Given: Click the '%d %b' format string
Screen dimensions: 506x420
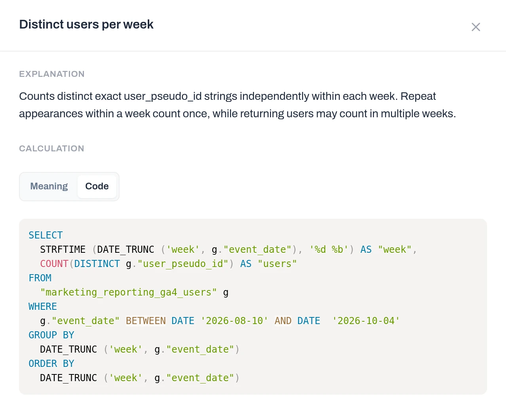Looking at the screenshot, I should [x=329, y=250].
